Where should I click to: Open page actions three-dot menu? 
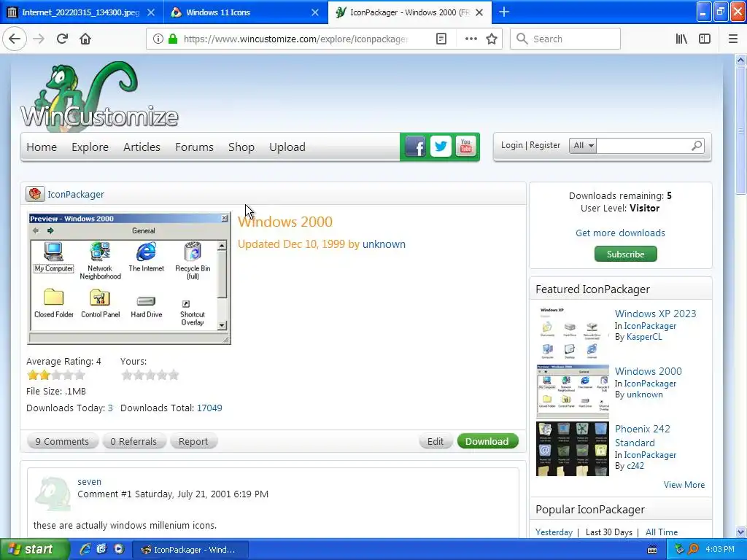pos(471,39)
